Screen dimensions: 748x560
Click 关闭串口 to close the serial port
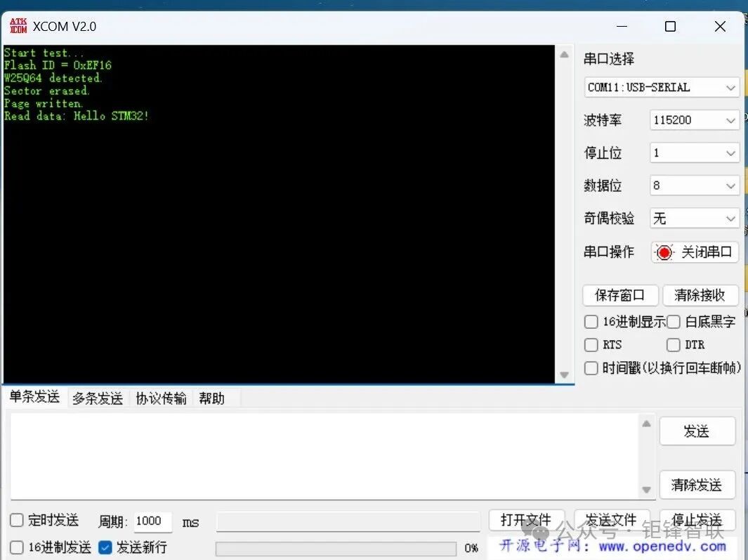pyautogui.click(x=695, y=252)
